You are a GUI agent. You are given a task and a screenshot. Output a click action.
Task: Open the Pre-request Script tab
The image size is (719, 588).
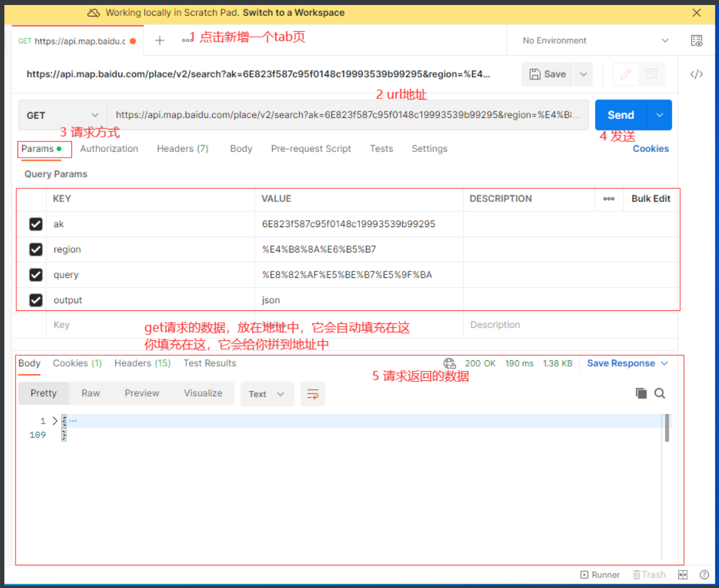click(x=311, y=149)
